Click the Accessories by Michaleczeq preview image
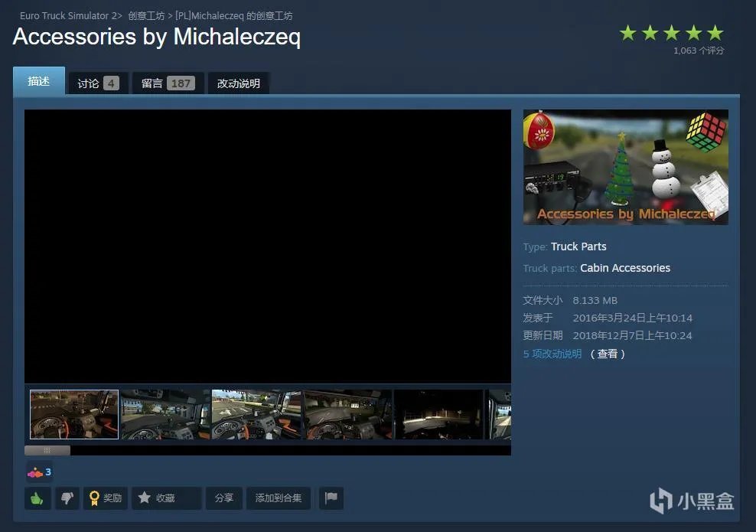Image resolution: width=756 pixels, height=532 pixels. pos(625,167)
